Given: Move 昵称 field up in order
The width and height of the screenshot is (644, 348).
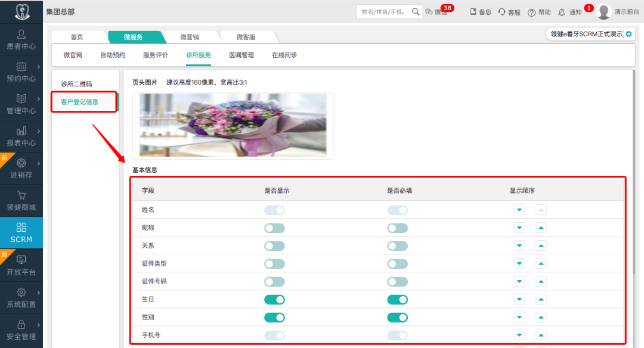Looking at the screenshot, I should [x=541, y=228].
